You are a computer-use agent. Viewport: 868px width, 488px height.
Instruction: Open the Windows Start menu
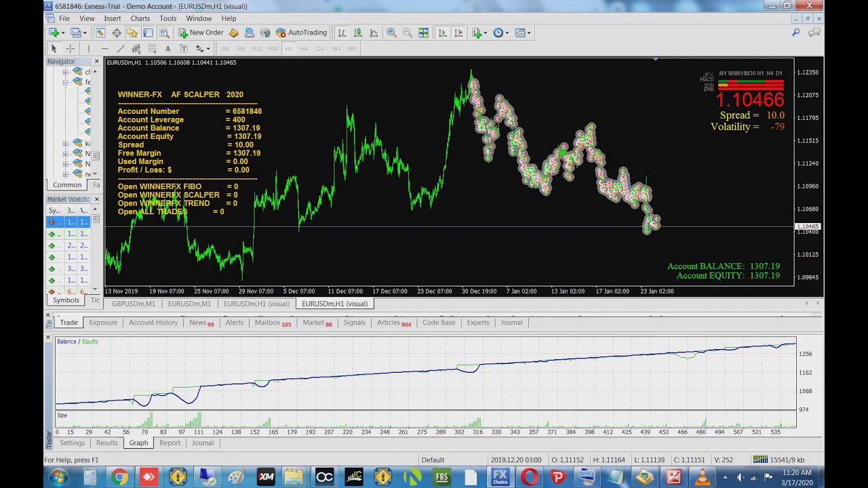[58, 477]
